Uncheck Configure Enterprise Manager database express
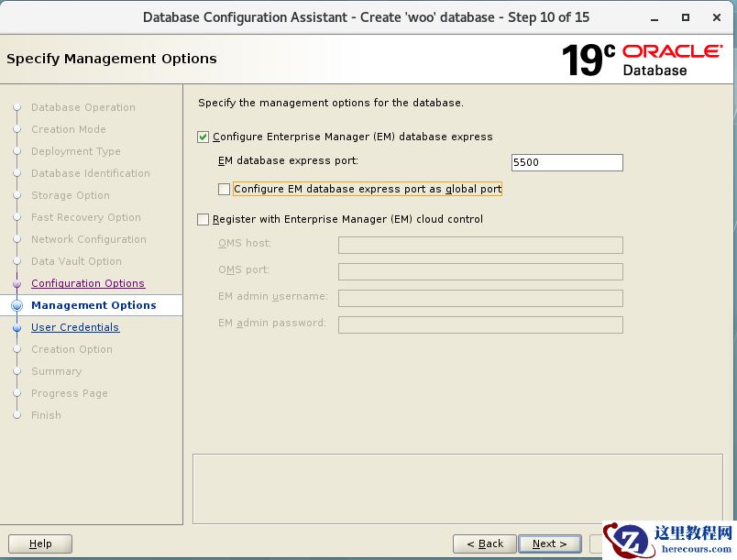The width and height of the screenshot is (737, 560). [203, 137]
